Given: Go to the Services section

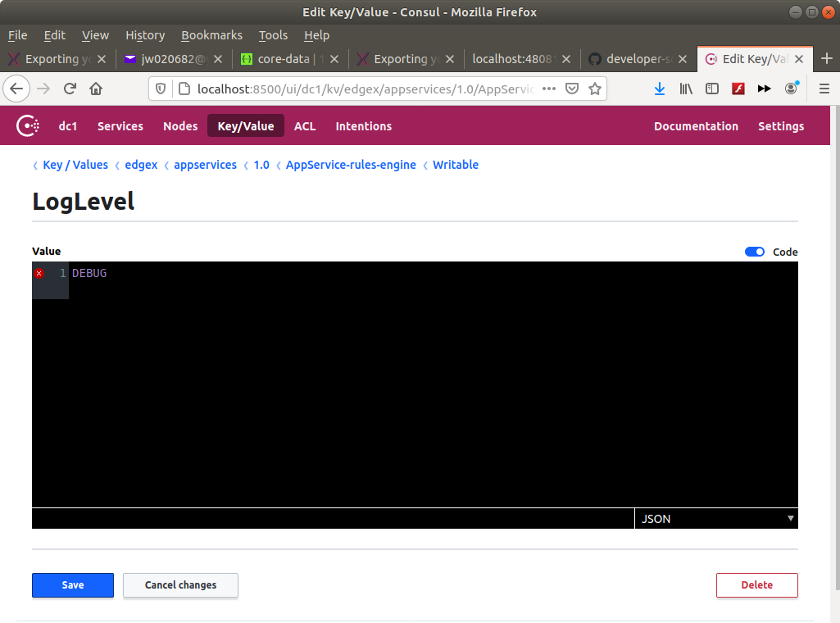Looking at the screenshot, I should click(120, 126).
